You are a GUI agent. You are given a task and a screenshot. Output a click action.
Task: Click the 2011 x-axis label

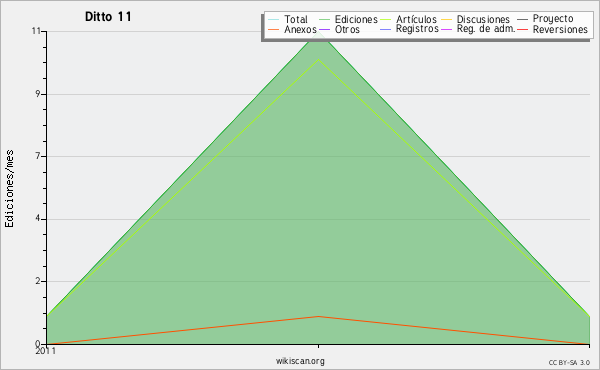[46, 350]
